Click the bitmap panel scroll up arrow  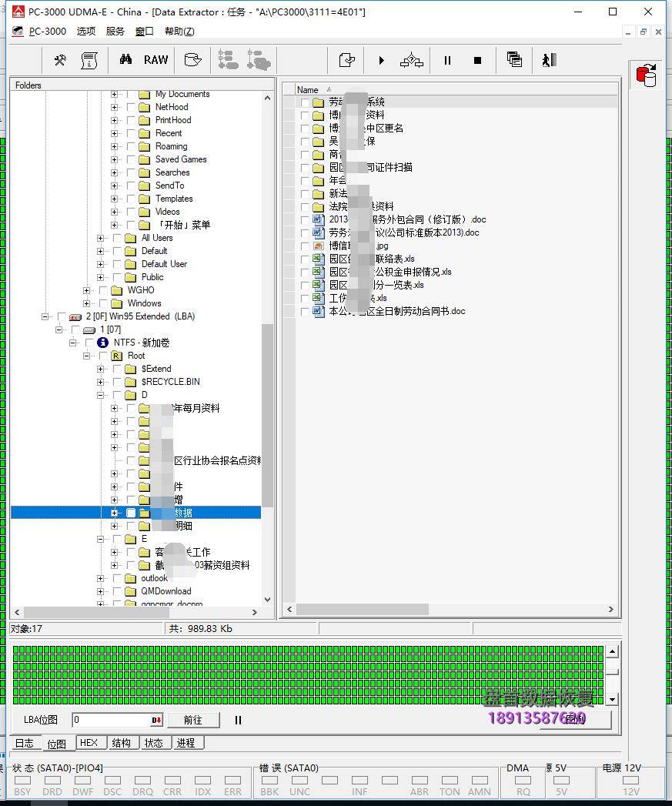[x=612, y=651]
